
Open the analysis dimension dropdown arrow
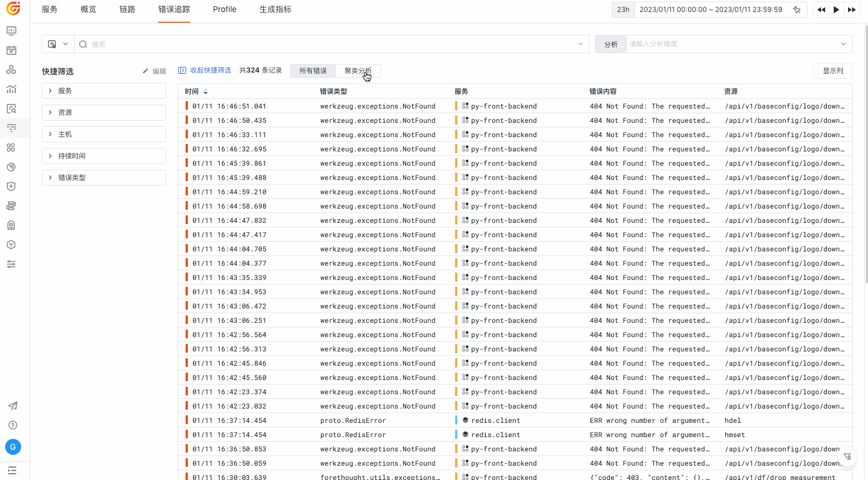(x=843, y=44)
